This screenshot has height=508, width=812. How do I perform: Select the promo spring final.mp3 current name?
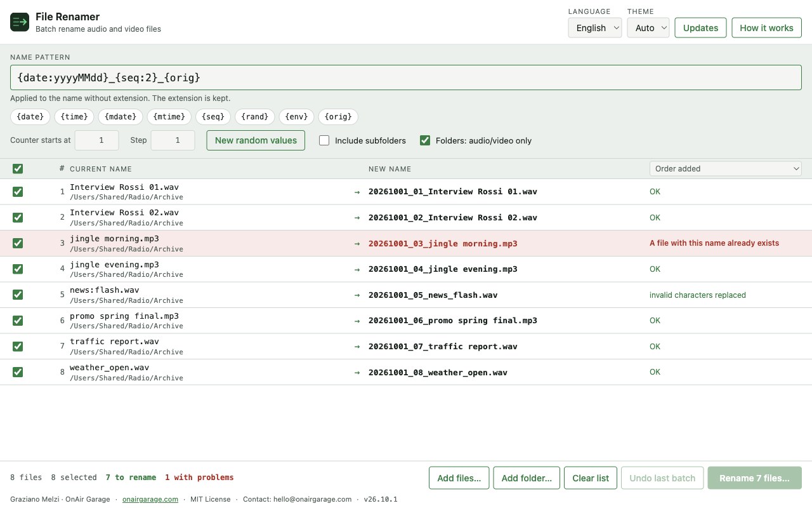[124, 316]
